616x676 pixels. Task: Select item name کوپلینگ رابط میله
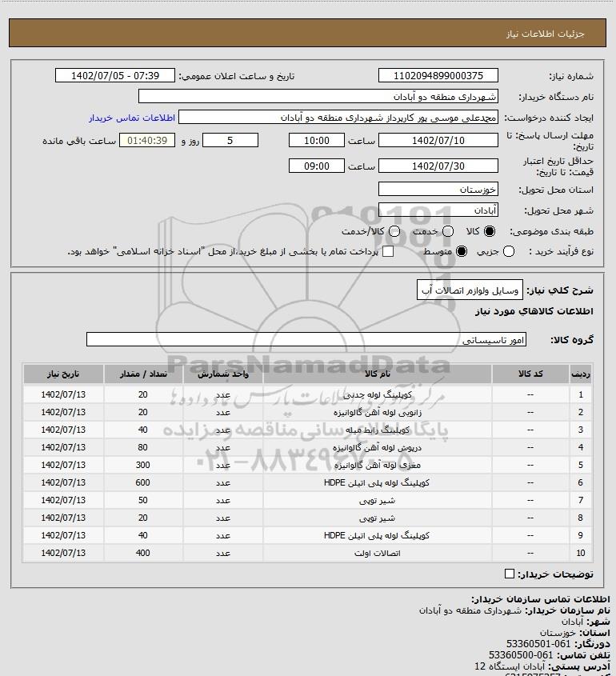377,430
